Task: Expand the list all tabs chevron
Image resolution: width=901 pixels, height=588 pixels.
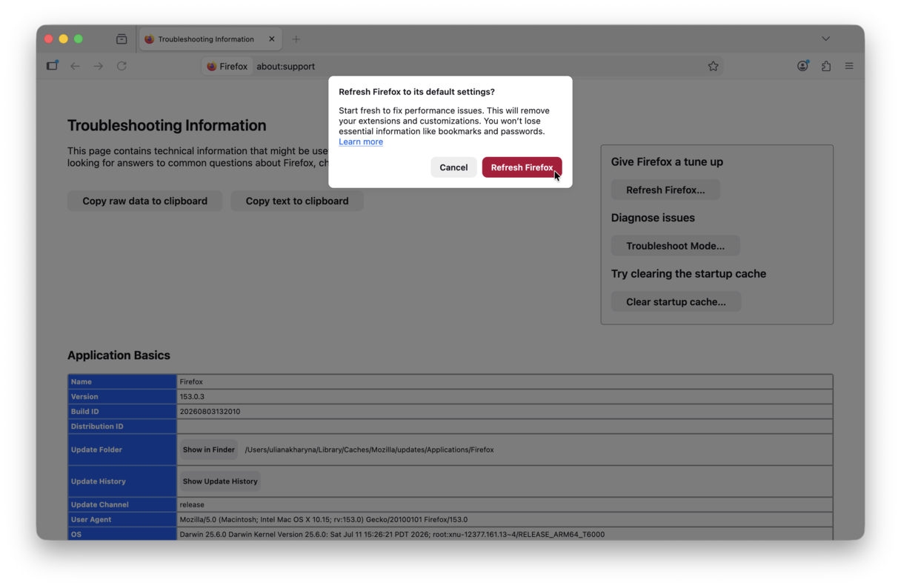Action: pyautogui.click(x=825, y=39)
